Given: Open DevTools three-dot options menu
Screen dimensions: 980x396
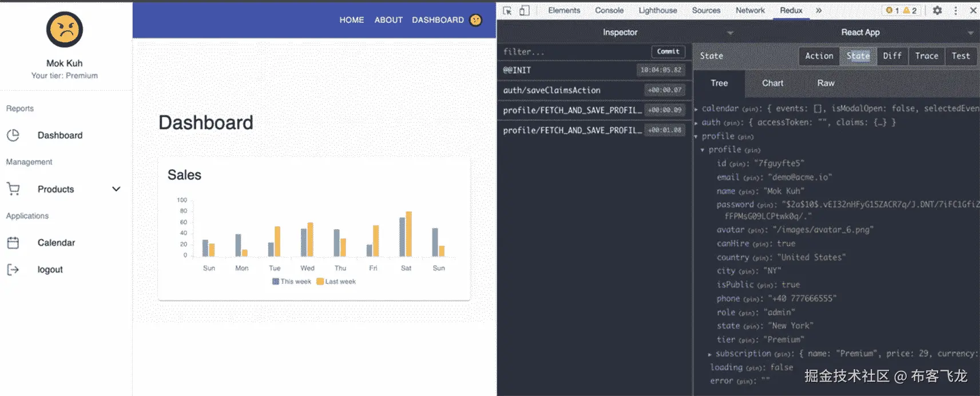Looking at the screenshot, I should (955, 10).
